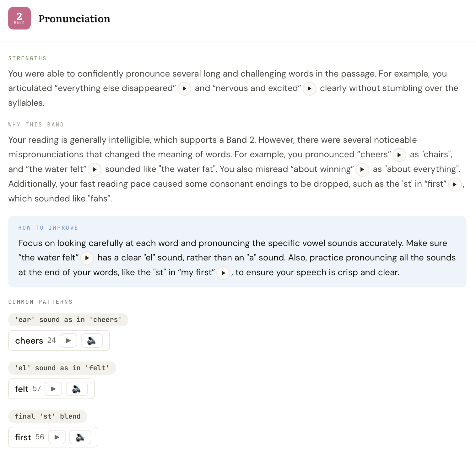
Task: Play the "my first" audio clip
Action: coord(223,273)
